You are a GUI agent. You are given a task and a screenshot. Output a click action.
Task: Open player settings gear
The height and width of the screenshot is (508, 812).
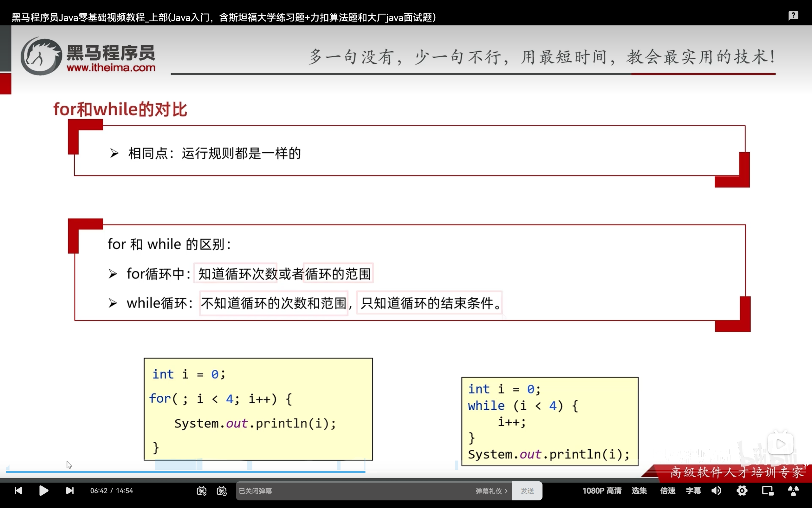(742, 491)
